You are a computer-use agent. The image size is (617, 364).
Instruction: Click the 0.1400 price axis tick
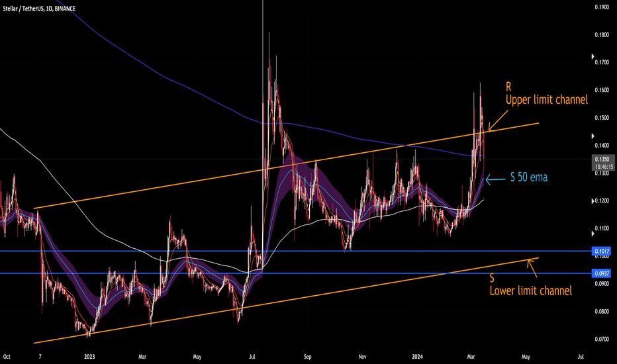pos(602,146)
